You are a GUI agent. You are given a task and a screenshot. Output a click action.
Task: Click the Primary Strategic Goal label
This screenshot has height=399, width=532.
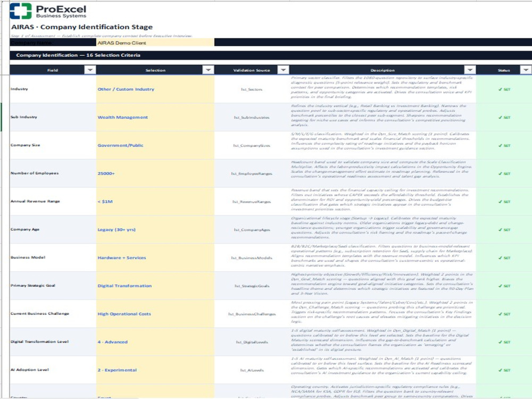click(x=33, y=285)
